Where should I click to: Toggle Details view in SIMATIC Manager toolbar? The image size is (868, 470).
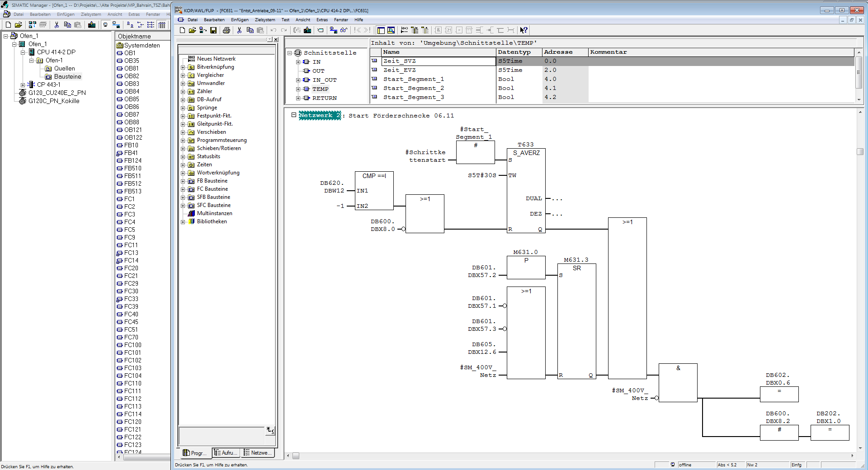click(161, 25)
